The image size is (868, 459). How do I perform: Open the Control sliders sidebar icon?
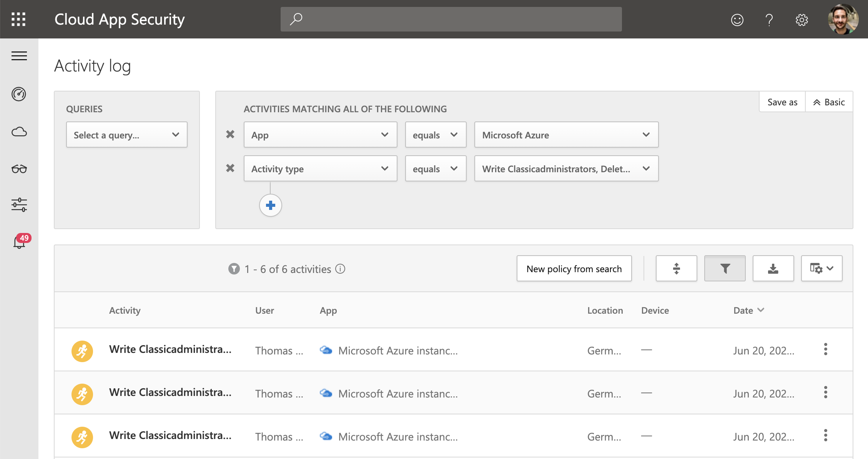tap(19, 205)
